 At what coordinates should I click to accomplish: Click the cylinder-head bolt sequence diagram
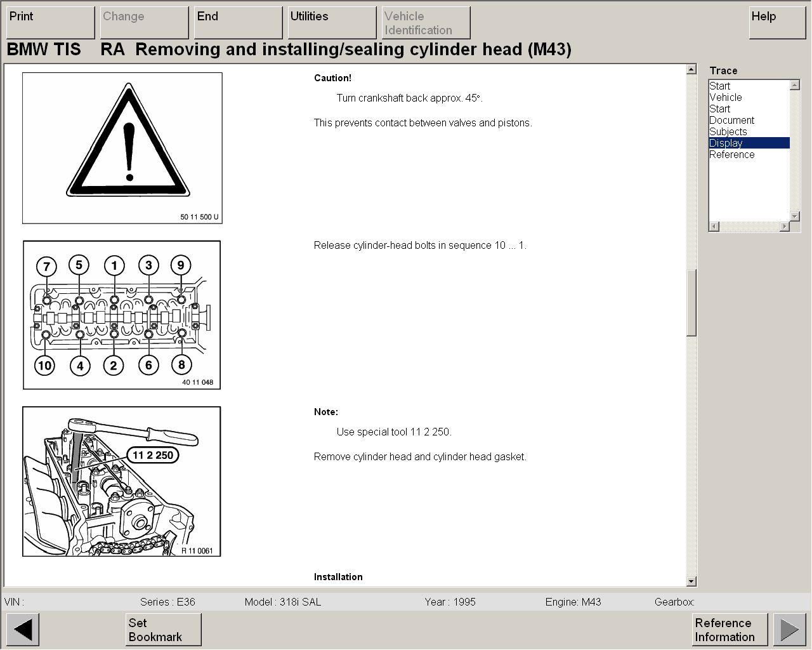(122, 315)
